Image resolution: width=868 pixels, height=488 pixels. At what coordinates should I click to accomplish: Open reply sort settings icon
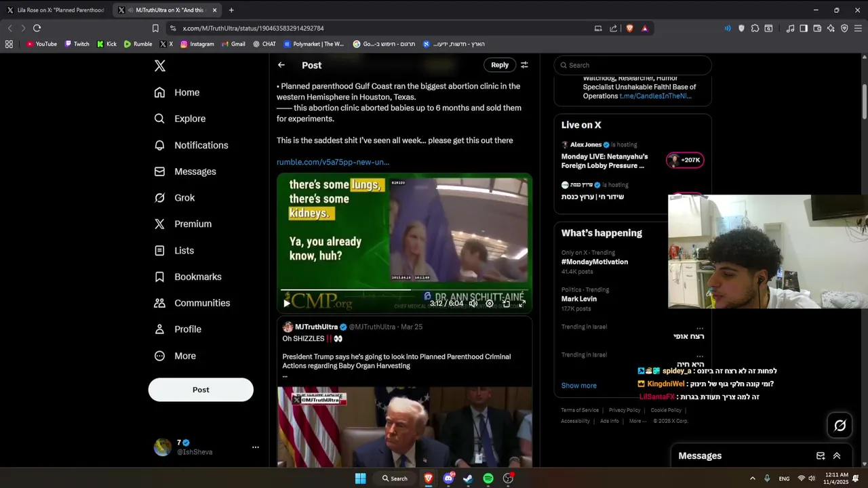[524, 65]
